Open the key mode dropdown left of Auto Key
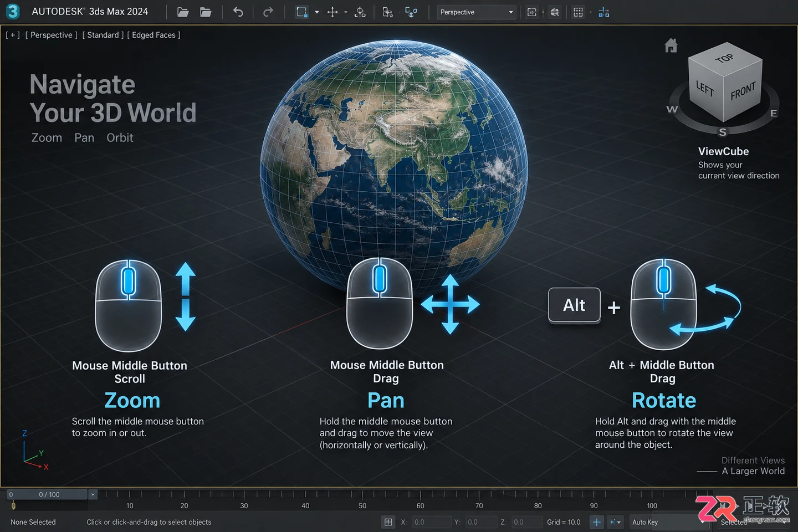The height and width of the screenshot is (532, 798). 615,522
